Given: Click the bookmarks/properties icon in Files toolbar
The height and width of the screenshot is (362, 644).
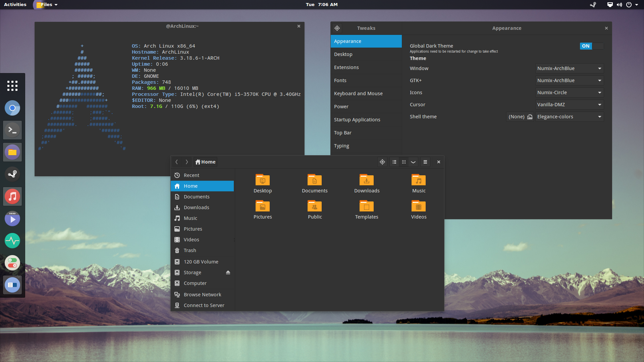Looking at the screenshot, I should (x=425, y=162).
